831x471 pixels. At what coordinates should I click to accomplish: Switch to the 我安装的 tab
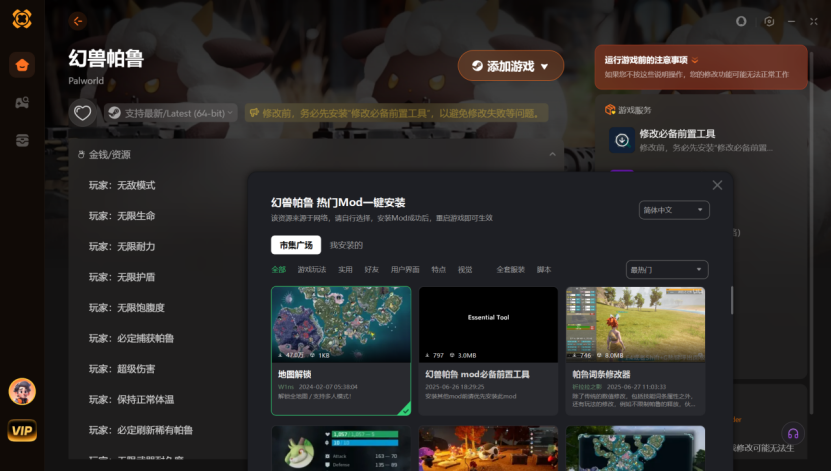346,245
